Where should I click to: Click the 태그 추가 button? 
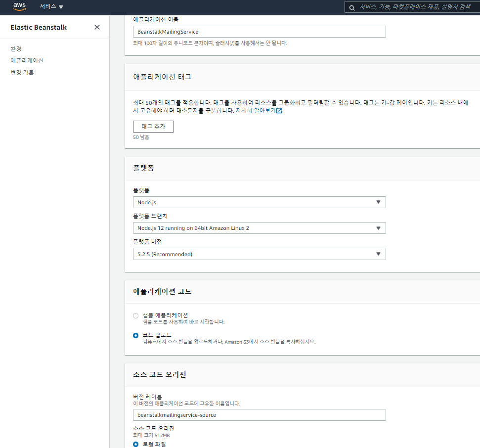point(153,127)
